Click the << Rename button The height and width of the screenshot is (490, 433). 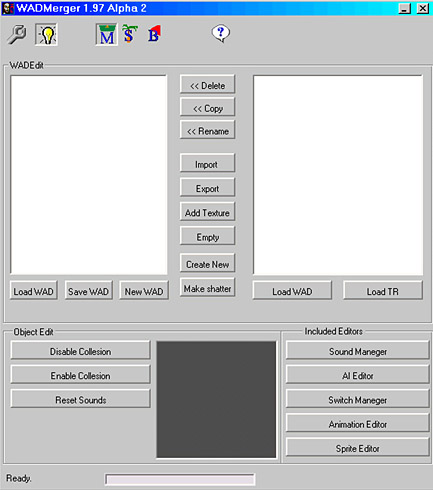(207, 130)
